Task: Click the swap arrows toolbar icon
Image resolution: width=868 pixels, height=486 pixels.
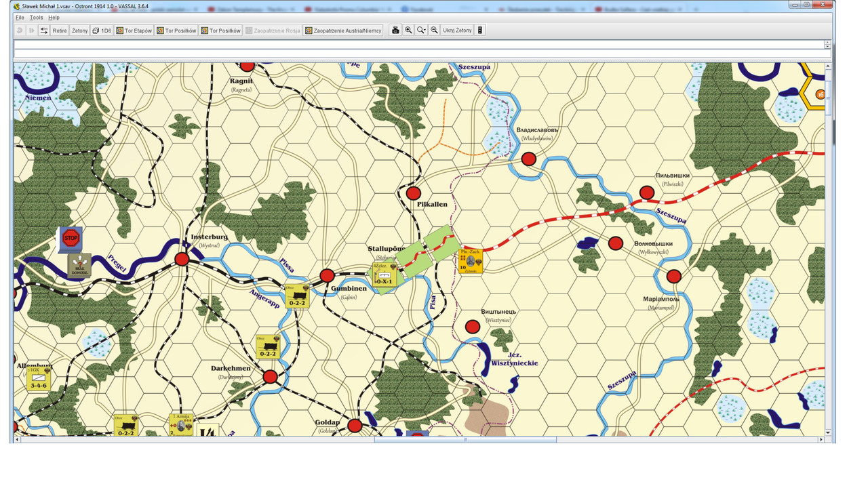Action: 44,31
